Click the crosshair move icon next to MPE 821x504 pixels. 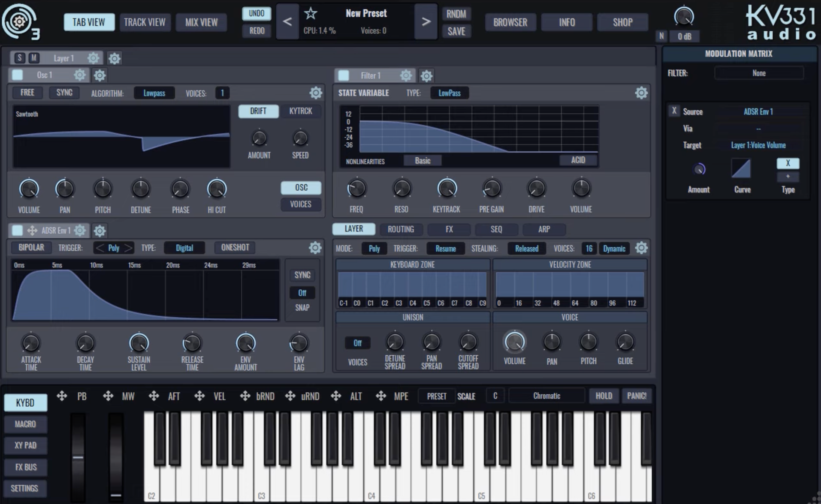pyautogui.click(x=381, y=396)
